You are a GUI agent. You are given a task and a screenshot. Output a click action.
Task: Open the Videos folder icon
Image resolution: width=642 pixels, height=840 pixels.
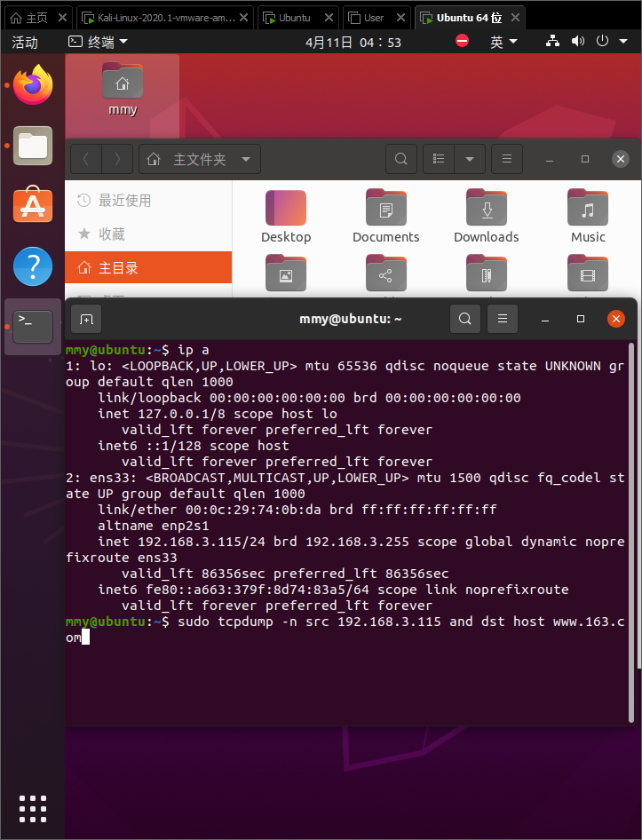pyautogui.click(x=588, y=274)
